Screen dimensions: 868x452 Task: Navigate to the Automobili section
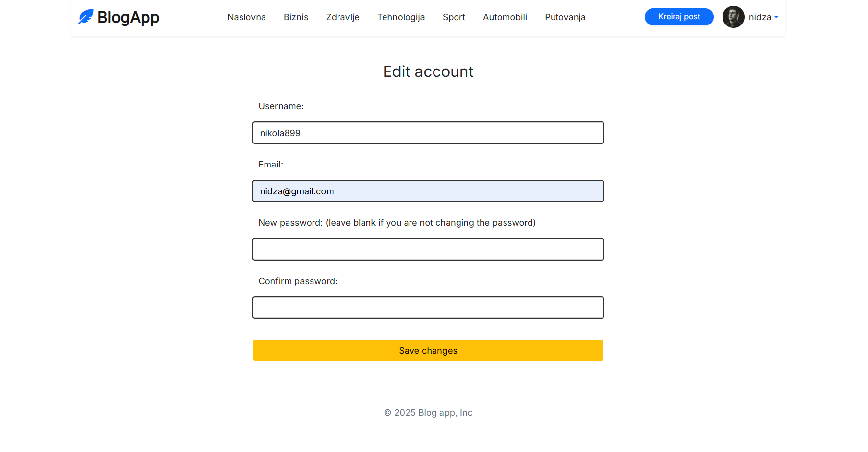[x=505, y=17]
